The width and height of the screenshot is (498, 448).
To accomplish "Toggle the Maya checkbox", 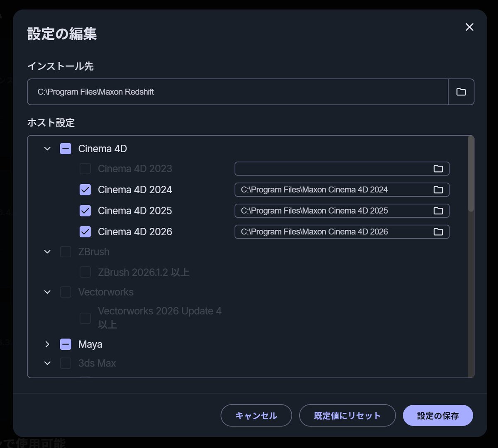I will click(66, 344).
